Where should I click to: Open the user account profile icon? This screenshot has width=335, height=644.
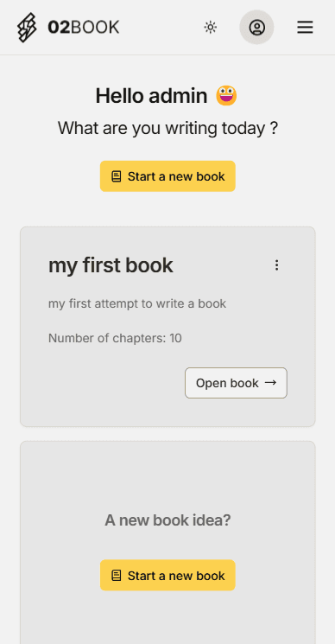(256, 28)
